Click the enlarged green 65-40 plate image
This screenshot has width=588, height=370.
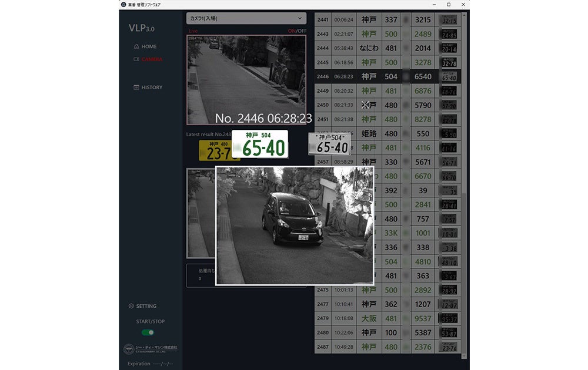[260, 144]
